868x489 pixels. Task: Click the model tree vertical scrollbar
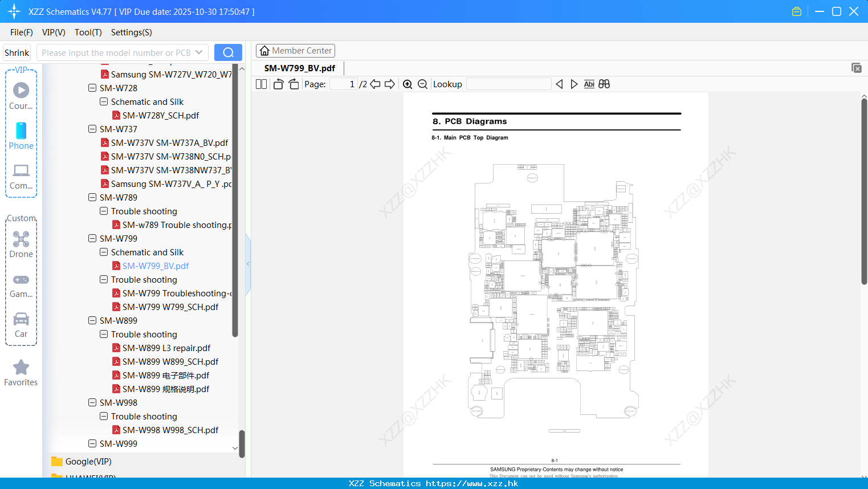pos(235,199)
